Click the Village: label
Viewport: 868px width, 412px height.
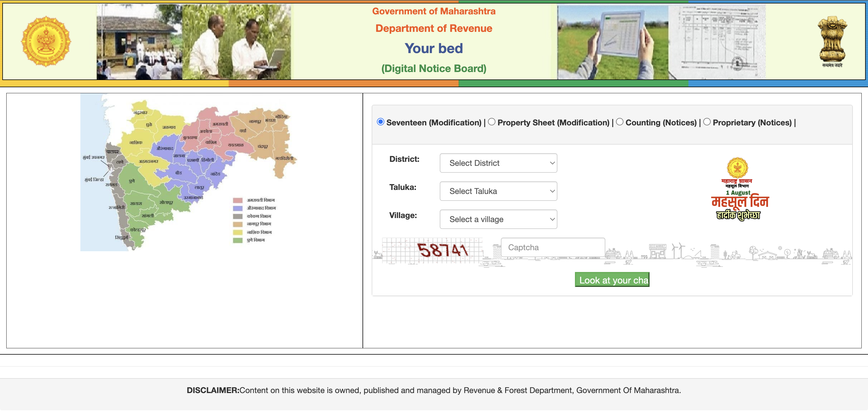pos(403,215)
